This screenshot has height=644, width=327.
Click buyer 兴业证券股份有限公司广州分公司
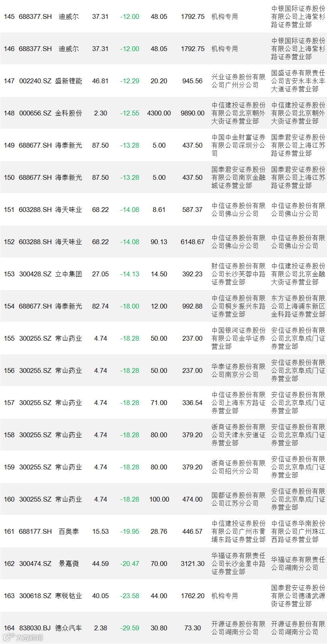tap(239, 81)
